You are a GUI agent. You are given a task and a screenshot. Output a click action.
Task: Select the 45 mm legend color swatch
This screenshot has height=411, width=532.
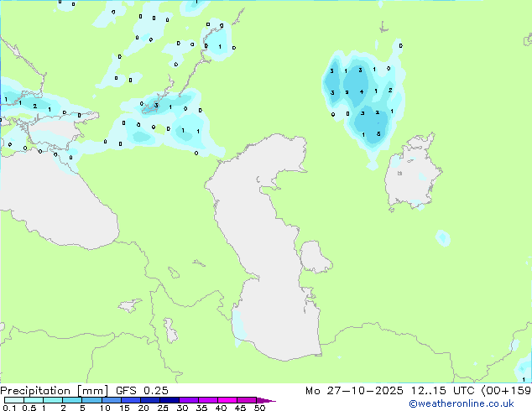[x=247, y=400]
